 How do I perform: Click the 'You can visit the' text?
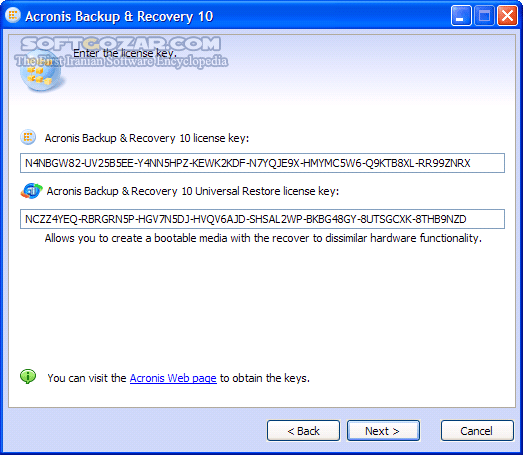(87, 378)
